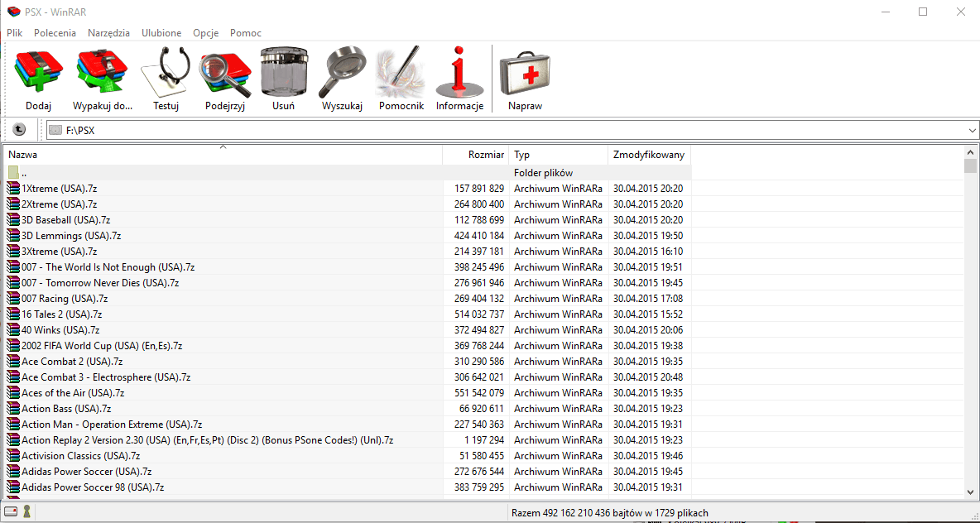Click the file list vertical scrollbar thumb
Screen dimensions: 980x523
pyautogui.click(x=970, y=166)
